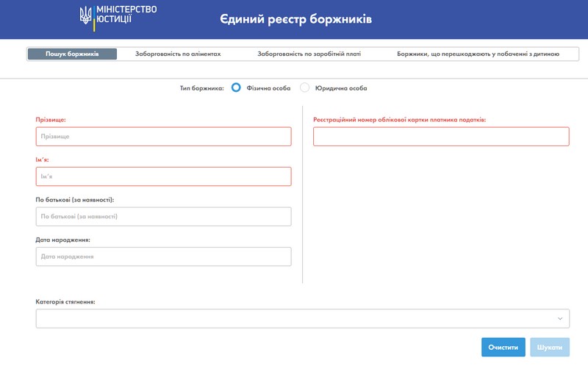This screenshot has height=374, width=588.
Task: Open the Категорія стягнення select field
Action: (x=294, y=318)
